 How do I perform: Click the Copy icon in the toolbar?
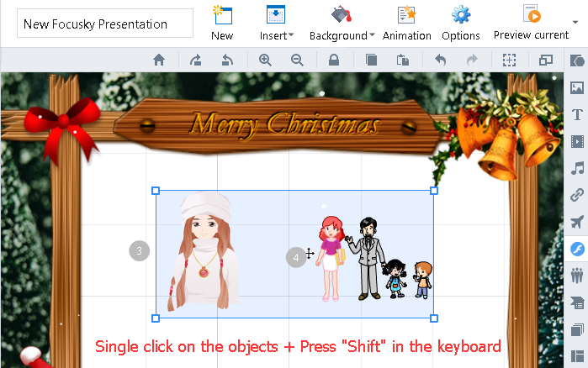(371, 60)
